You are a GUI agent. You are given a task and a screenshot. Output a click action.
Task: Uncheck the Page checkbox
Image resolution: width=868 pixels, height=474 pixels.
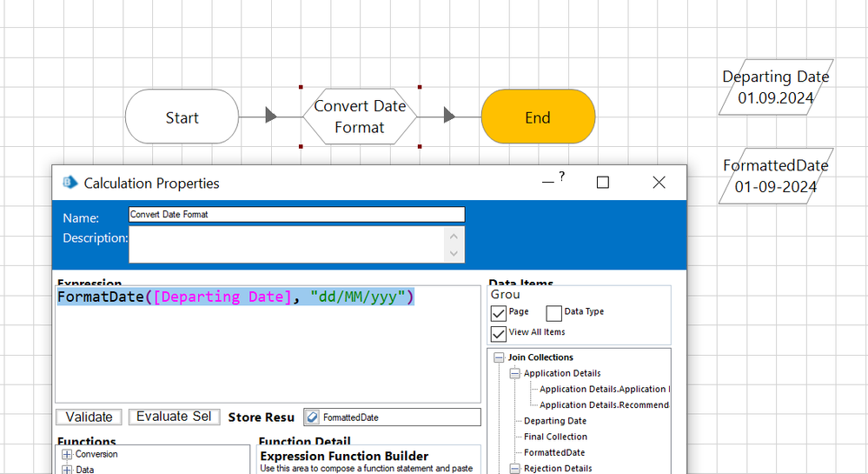[498, 313]
